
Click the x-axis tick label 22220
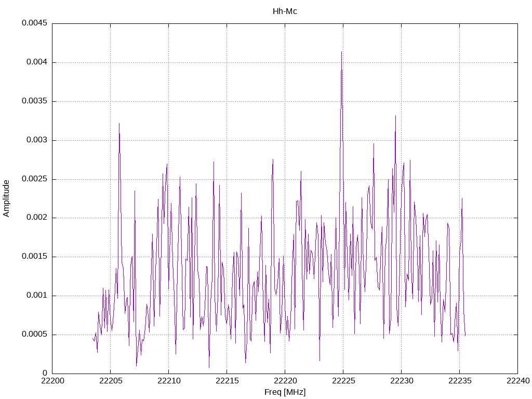pyautogui.click(x=285, y=381)
